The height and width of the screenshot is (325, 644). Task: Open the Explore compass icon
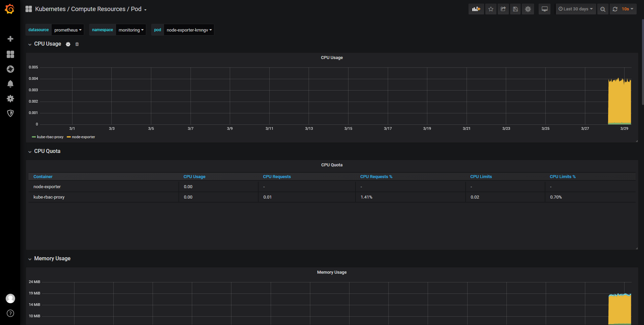10,69
